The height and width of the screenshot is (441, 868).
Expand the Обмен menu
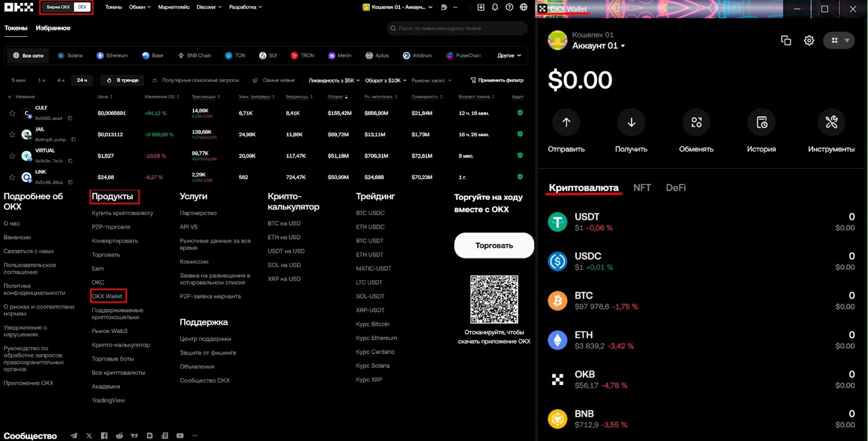140,7
